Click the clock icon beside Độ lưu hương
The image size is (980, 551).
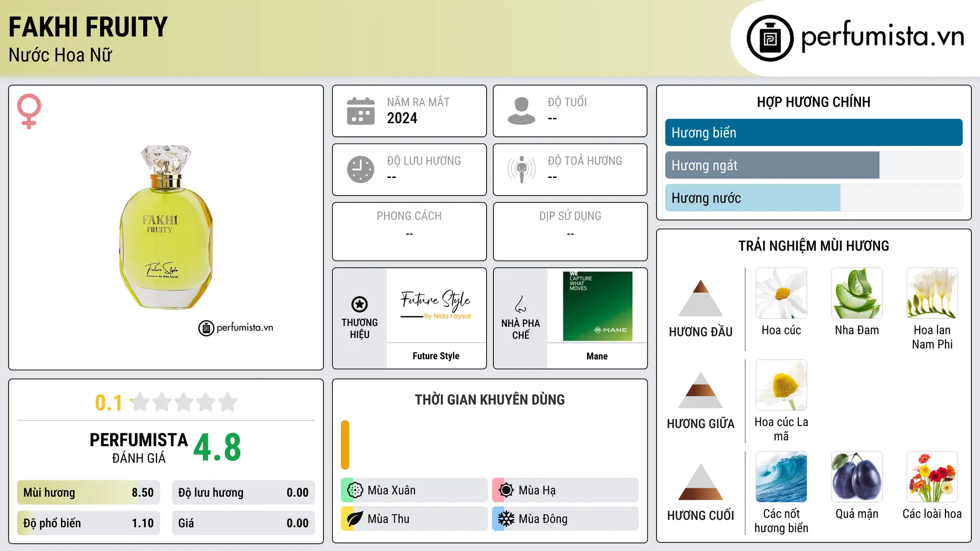tap(361, 169)
